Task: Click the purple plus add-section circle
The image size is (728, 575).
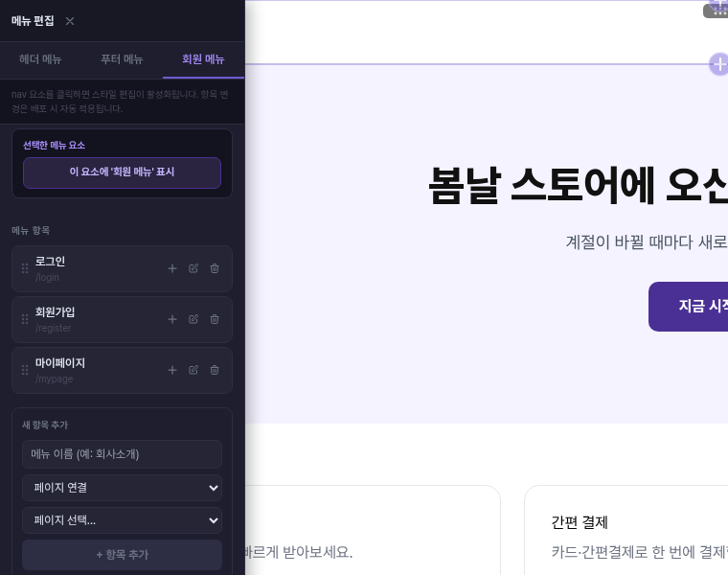Action: click(718, 64)
